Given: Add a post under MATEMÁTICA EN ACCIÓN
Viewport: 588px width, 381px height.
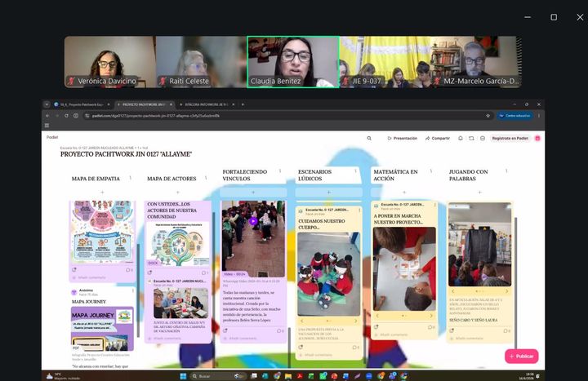Looking at the screenshot, I should (x=404, y=193).
